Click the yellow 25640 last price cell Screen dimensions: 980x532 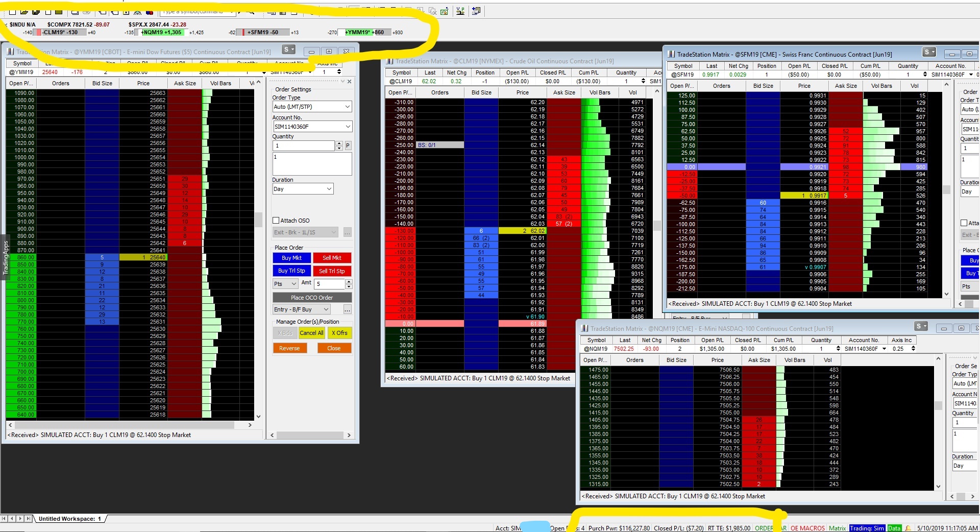(x=143, y=257)
